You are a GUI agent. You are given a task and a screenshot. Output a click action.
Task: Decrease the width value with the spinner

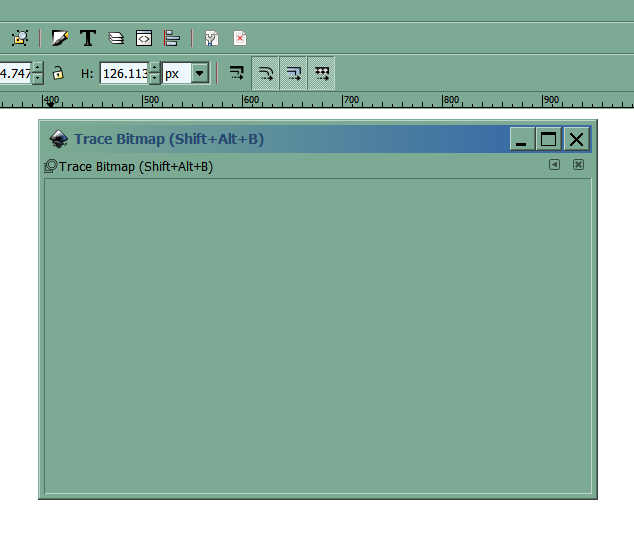coord(38,78)
